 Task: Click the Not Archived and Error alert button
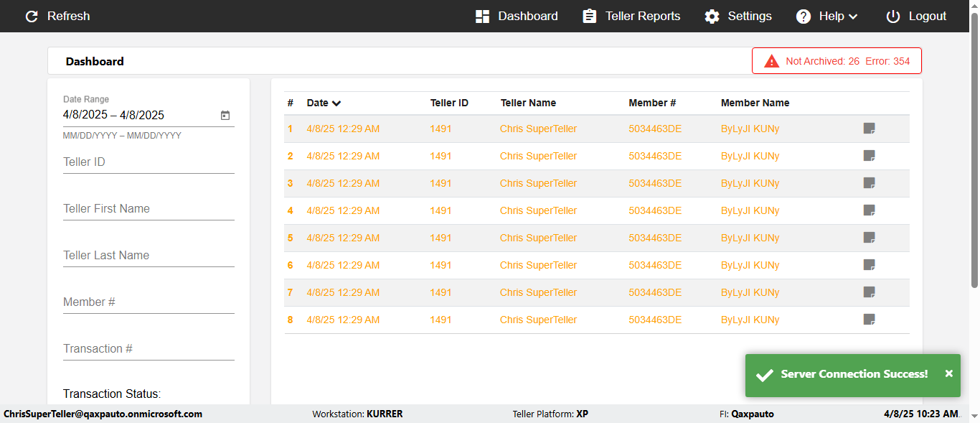[837, 61]
